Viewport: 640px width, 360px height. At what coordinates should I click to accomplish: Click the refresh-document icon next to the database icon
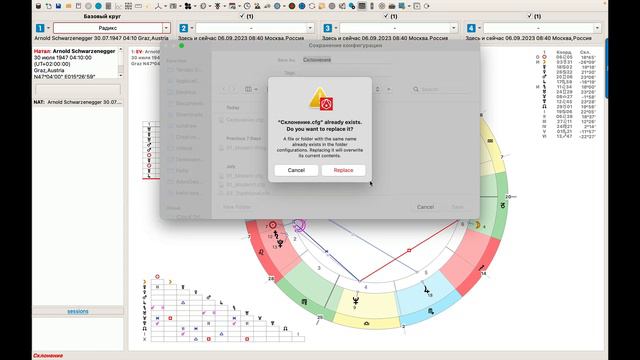pyautogui.click(x=48, y=6)
